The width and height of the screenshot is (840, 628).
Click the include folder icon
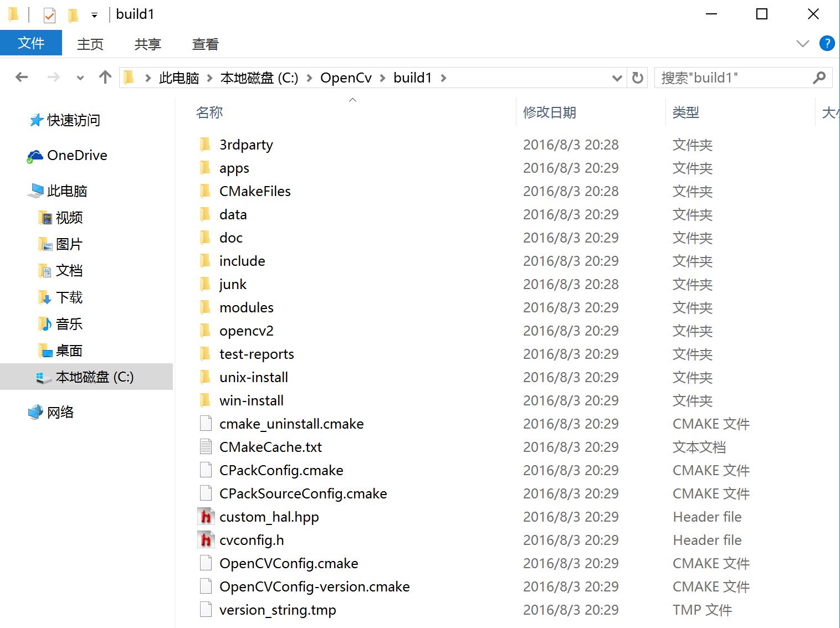(206, 261)
